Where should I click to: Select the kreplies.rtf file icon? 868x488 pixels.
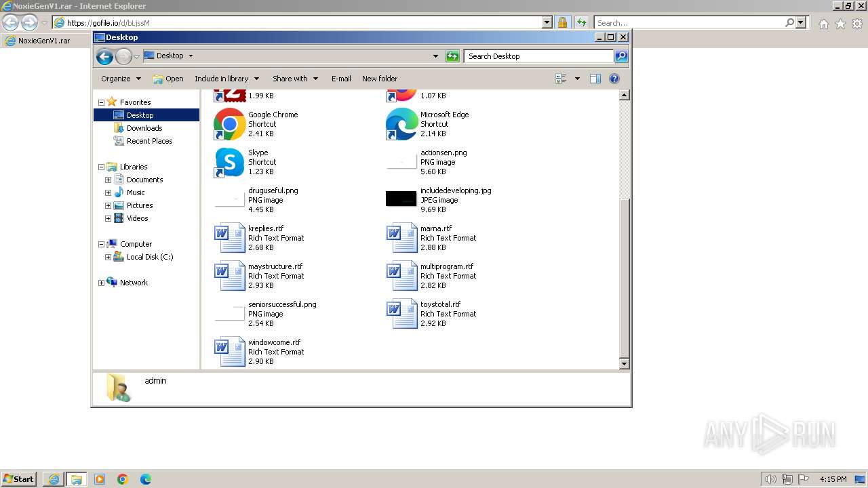229,238
